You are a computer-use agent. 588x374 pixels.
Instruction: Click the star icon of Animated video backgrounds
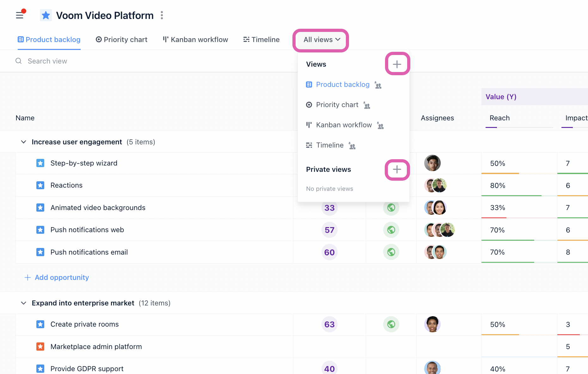click(40, 208)
